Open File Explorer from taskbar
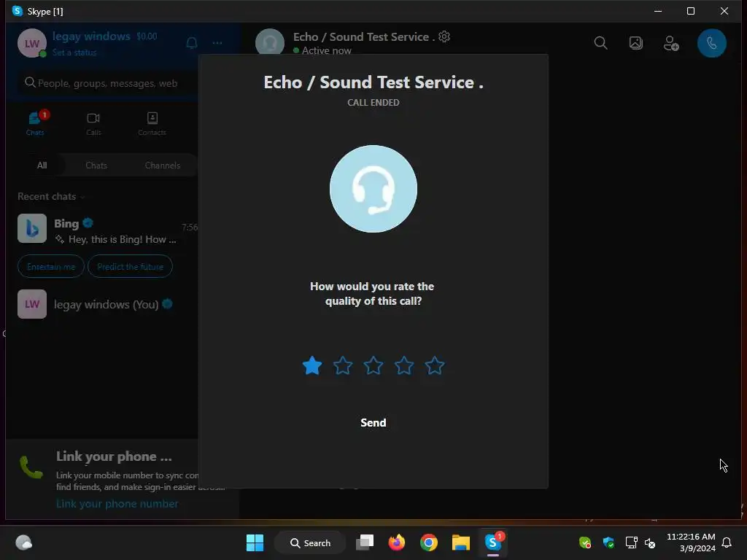Screen dimensions: 747x560 [x=461, y=542]
